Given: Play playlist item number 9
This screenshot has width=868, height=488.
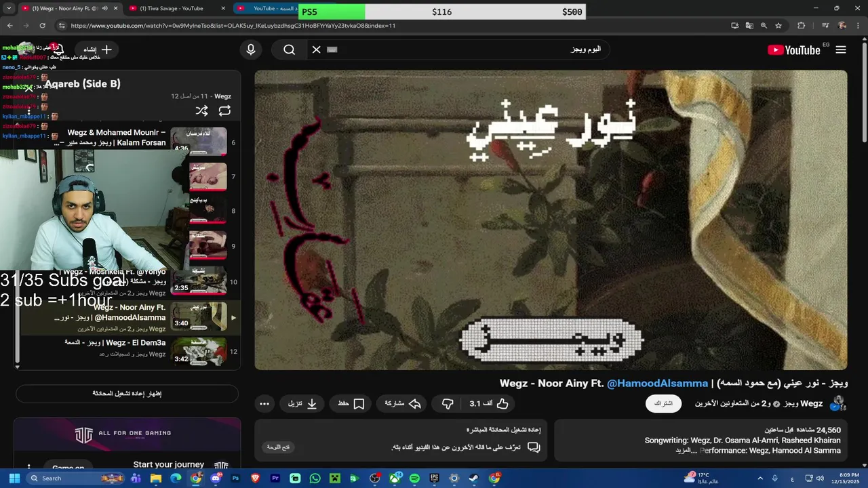Looking at the screenshot, I should coord(208,245).
